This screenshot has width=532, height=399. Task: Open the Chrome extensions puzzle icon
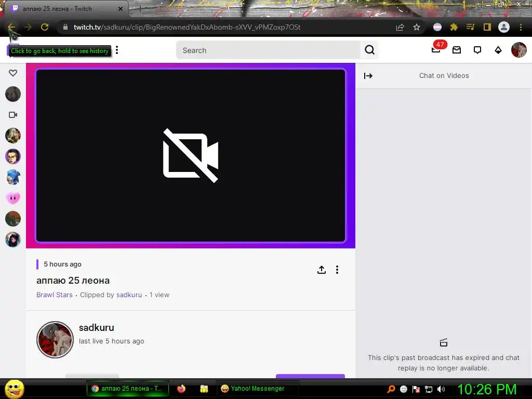point(454,27)
